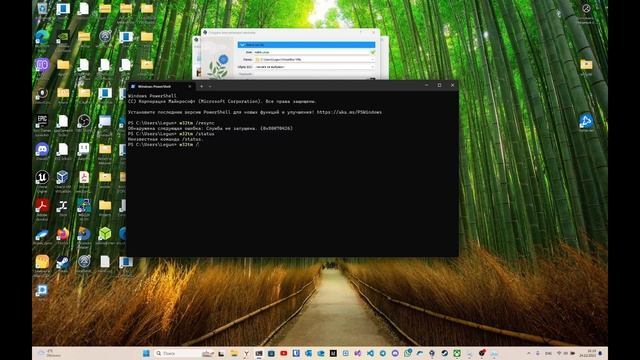Screen dimensions: 640x360
Task: Open Telegram from the taskbar
Action: coord(383,353)
